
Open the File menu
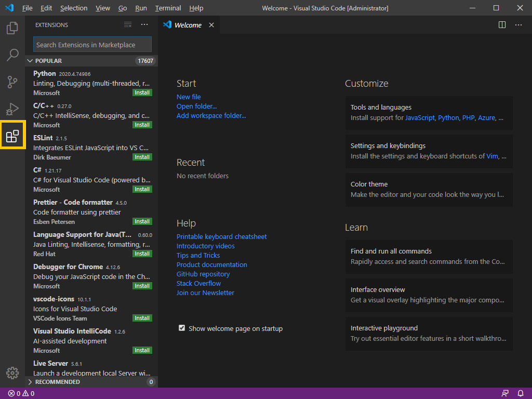(27, 8)
